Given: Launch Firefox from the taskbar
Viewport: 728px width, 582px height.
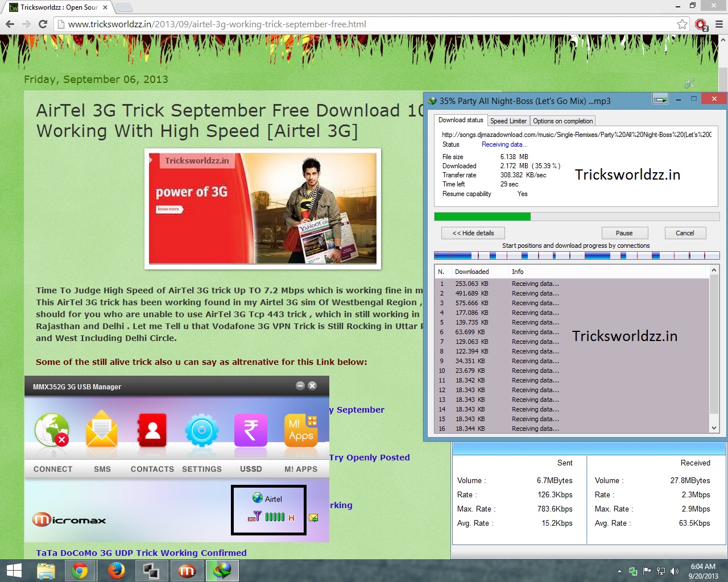Looking at the screenshot, I should click(116, 571).
